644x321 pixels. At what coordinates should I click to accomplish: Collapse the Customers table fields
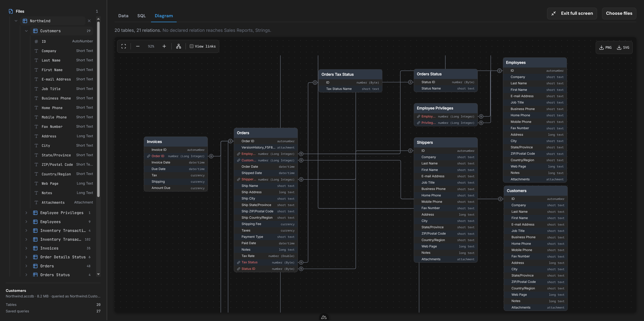[26, 31]
